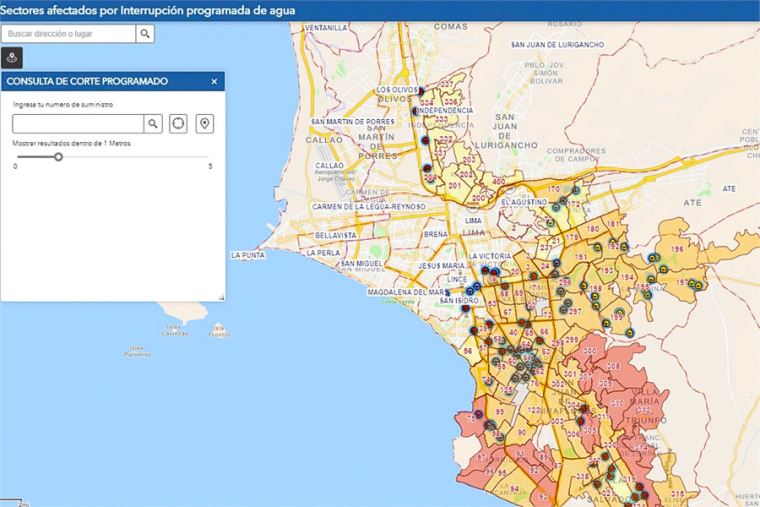760x507 pixels.
Task: Click the La Punta map label
Action: pyautogui.click(x=246, y=256)
